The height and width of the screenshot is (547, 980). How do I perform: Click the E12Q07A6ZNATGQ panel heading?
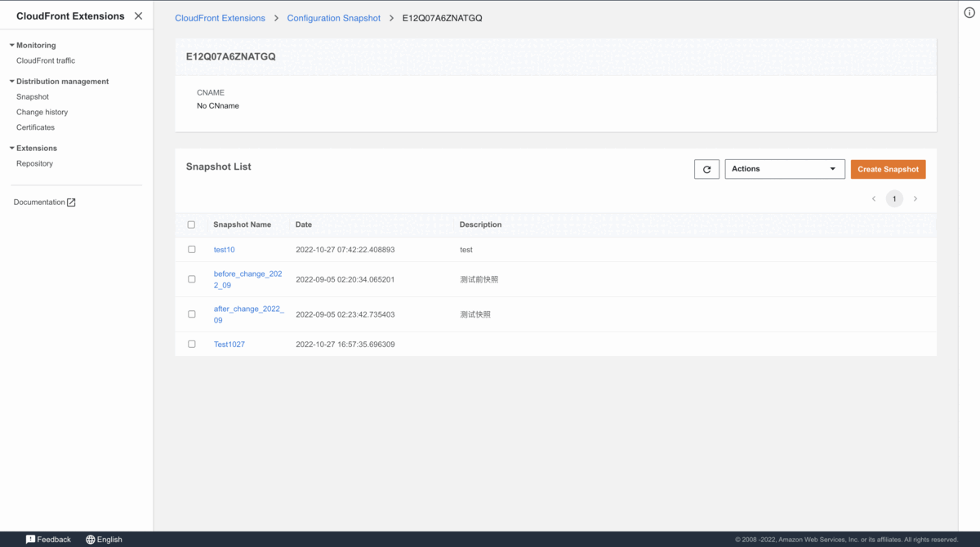click(x=231, y=57)
